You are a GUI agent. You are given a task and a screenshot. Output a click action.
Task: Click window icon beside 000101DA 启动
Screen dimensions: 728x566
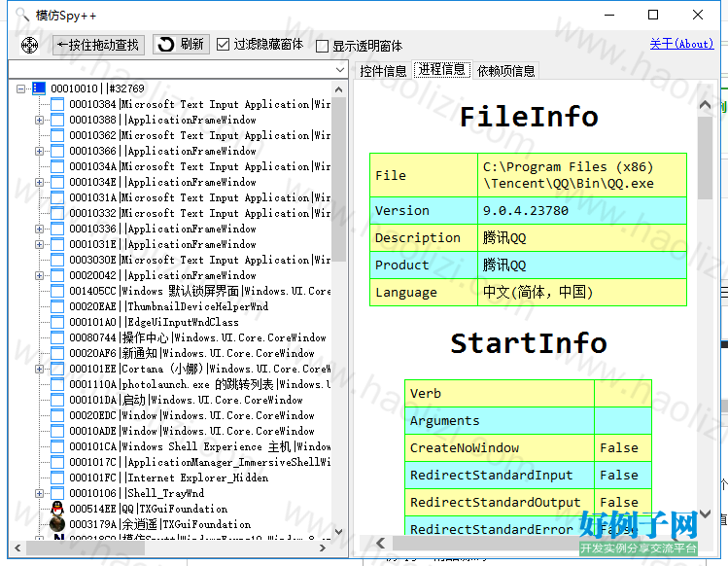coord(57,400)
